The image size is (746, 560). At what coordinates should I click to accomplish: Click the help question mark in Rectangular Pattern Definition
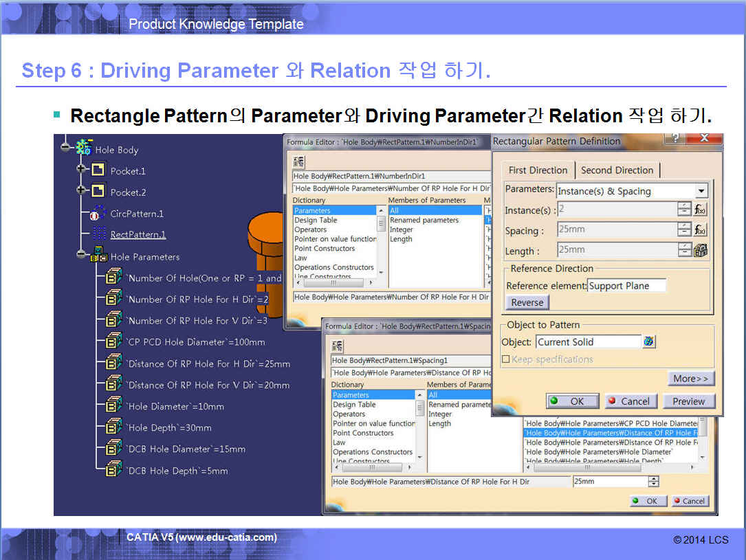click(674, 138)
